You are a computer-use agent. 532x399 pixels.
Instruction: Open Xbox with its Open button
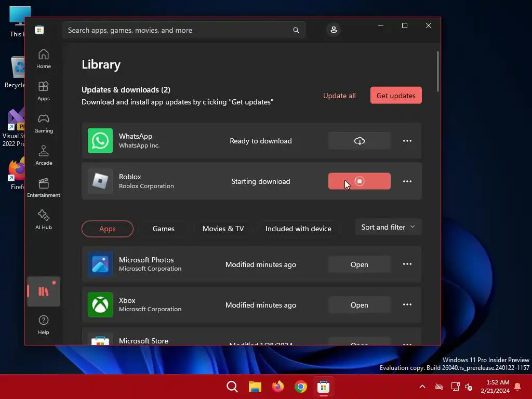tap(360, 305)
